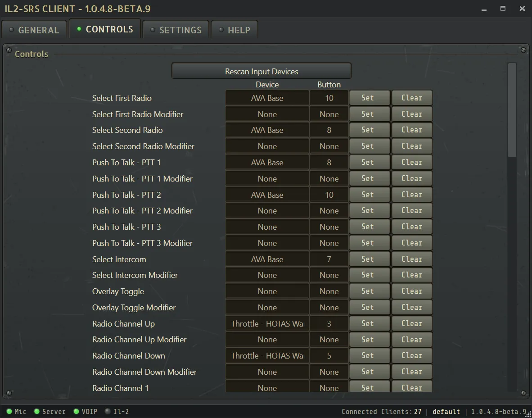Clear Push To Talk PTT 1 binding
532x418 pixels.
412,162
